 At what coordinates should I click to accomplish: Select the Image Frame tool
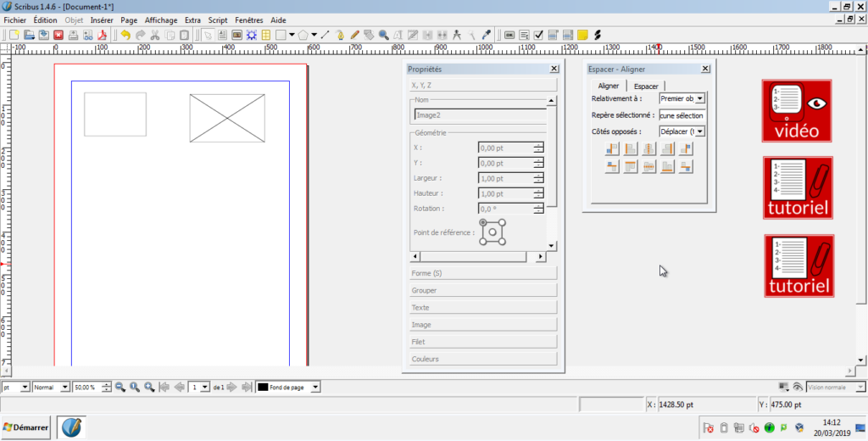coord(236,35)
